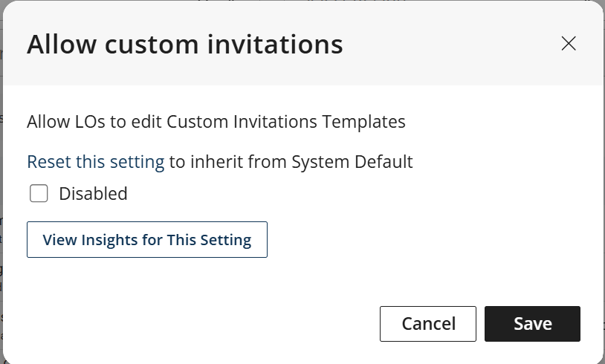Screen dimensions: 605x364
Task: Select the white outlined View Insights button
Action: tap(147, 240)
